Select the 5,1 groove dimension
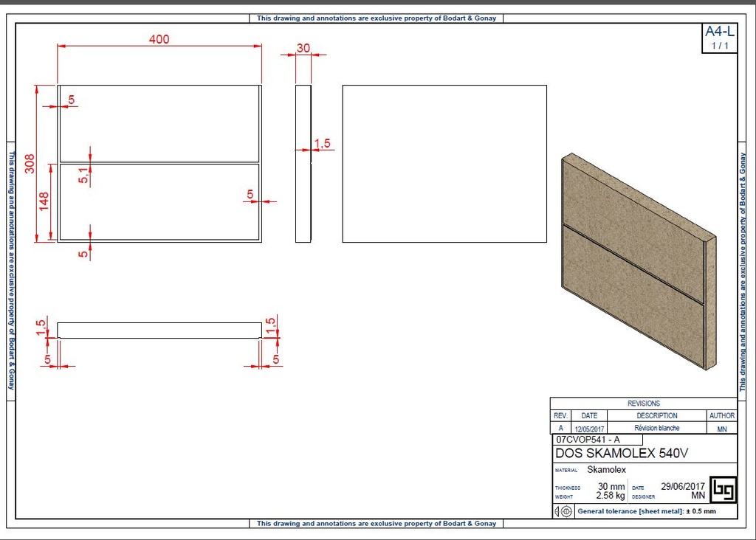 [x=83, y=176]
